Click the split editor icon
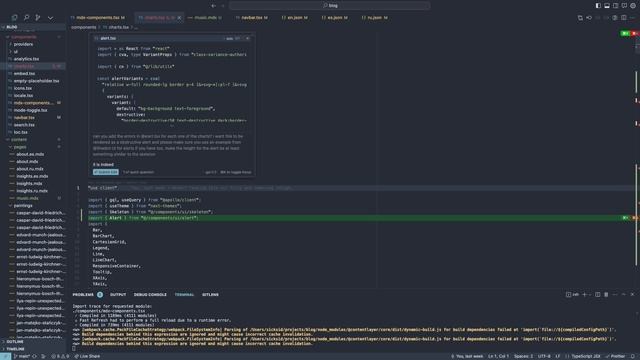This screenshot has height=360, width=640. pyautogui.click(x=624, y=18)
